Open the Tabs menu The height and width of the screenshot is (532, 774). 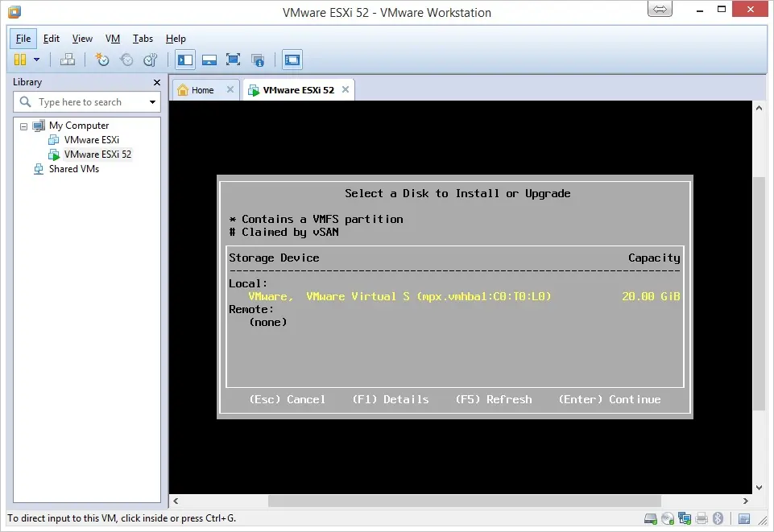pyautogui.click(x=143, y=39)
